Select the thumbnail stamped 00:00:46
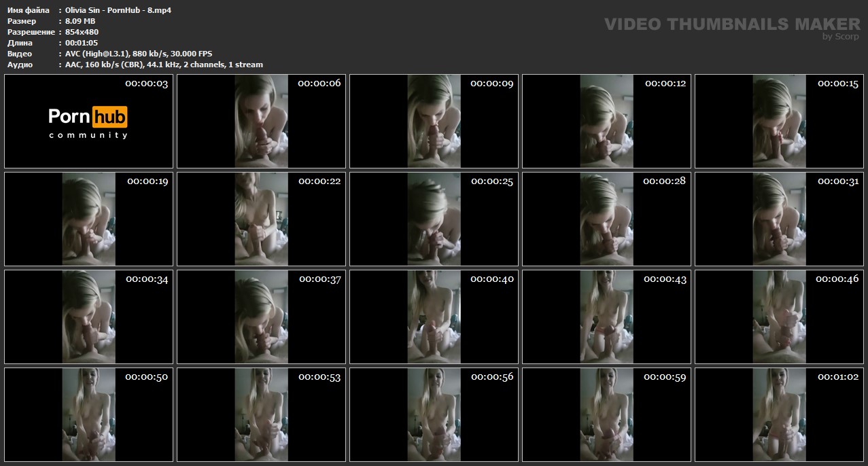This screenshot has width=868, height=466. point(779,317)
